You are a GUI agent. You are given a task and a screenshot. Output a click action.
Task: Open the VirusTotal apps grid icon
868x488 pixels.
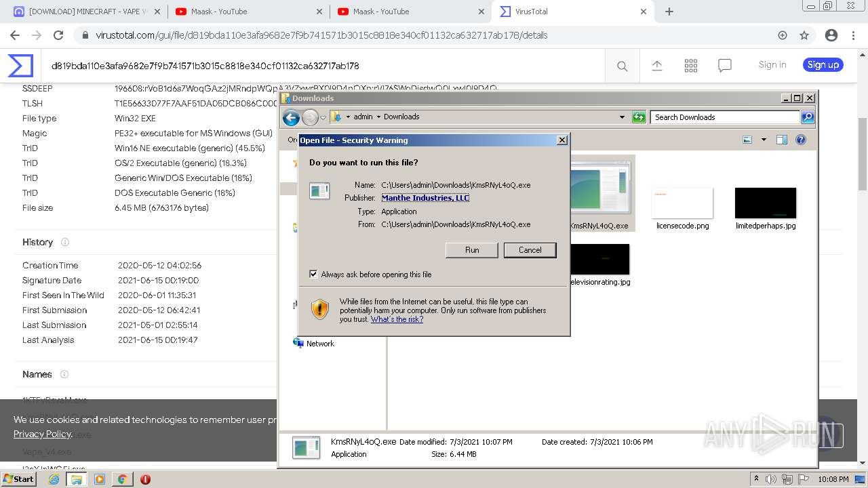click(x=691, y=65)
